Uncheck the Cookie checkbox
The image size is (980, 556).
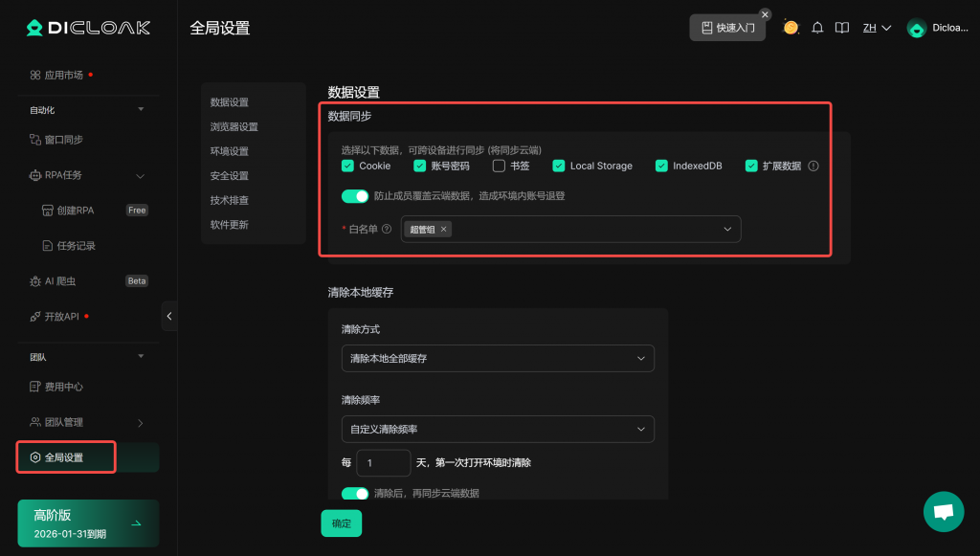pos(347,166)
